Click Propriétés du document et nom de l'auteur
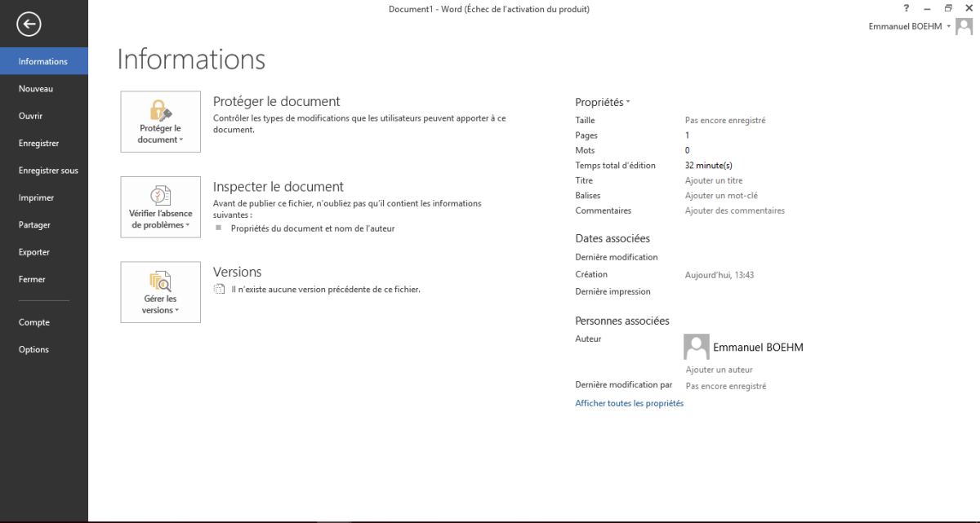Image resolution: width=980 pixels, height=523 pixels. tap(313, 228)
